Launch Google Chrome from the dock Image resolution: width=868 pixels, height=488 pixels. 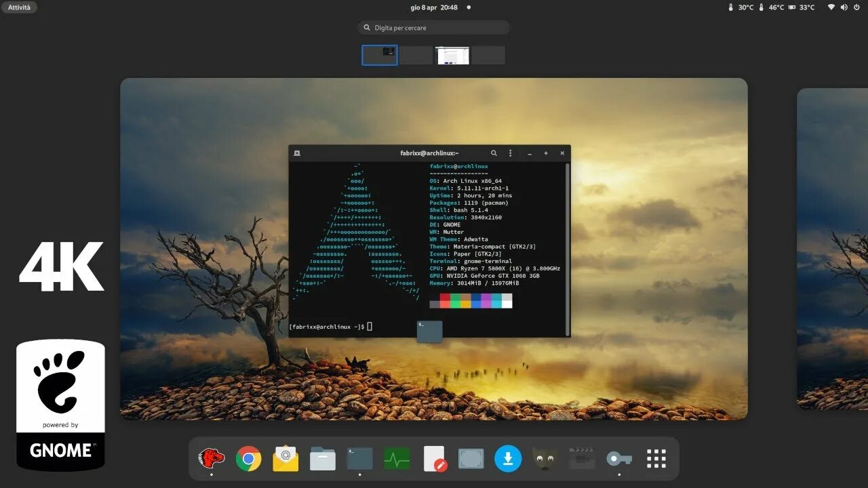[x=249, y=459]
